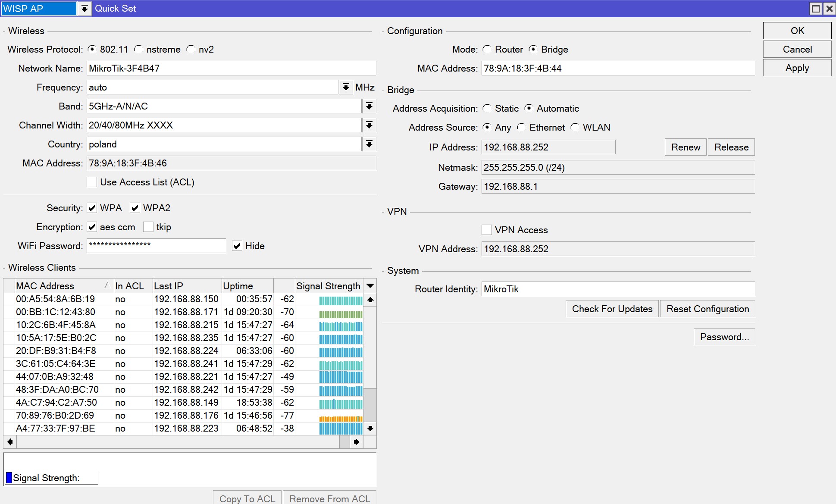This screenshot has width=836, height=504.
Task: Uncheck Hide WiFi password
Action: (237, 246)
